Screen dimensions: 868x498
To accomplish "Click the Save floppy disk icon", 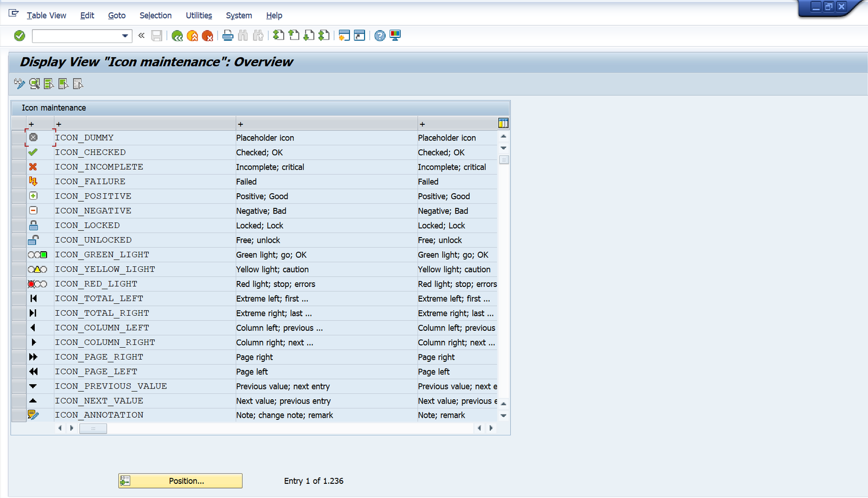I will pyautogui.click(x=157, y=36).
